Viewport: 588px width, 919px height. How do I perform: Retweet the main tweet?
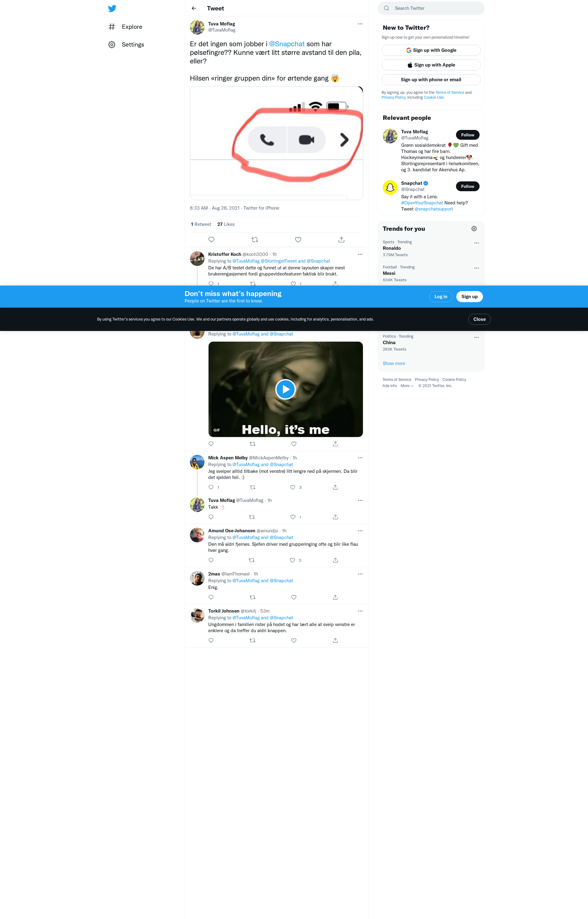pos(255,240)
